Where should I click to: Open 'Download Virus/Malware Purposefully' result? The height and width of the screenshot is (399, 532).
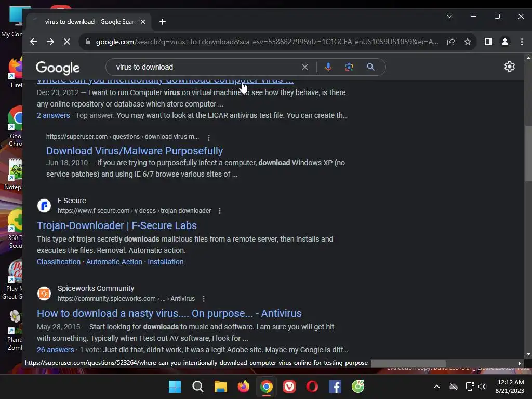[x=135, y=151]
